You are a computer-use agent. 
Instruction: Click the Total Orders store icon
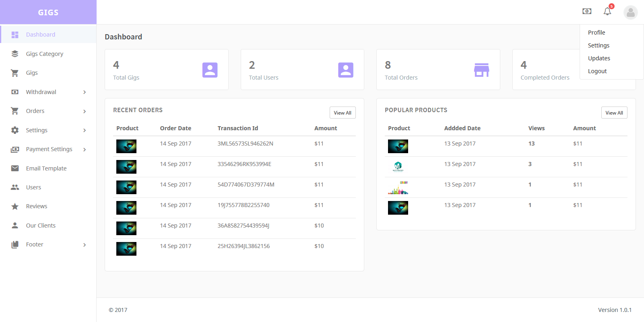click(x=481, y=70)
